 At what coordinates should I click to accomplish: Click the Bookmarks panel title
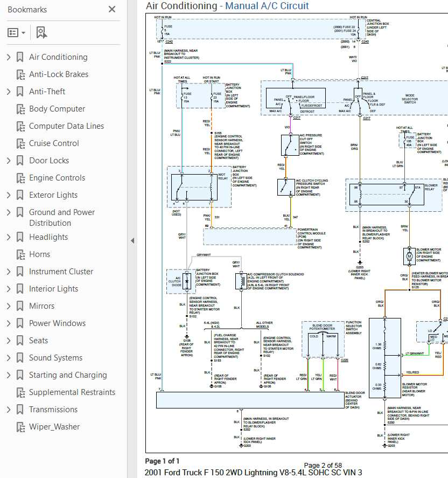pyautogui.click(x=27, y=10)
